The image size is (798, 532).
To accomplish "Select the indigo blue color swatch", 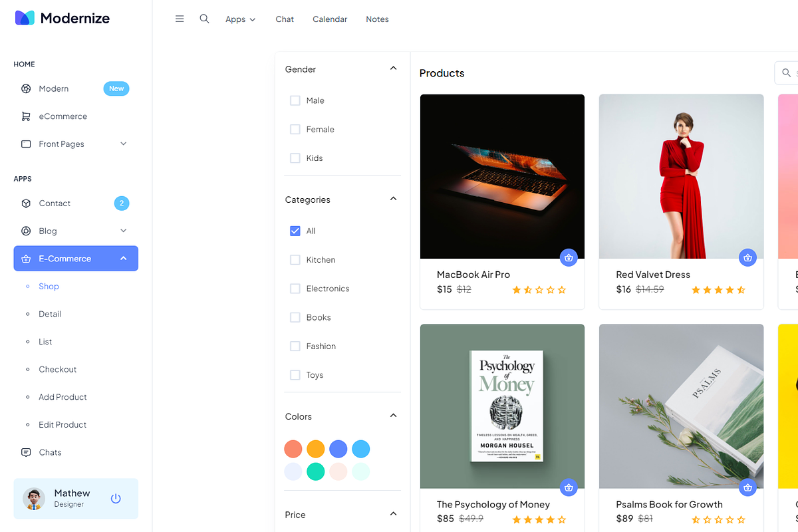I will click(x=338, y=449).
